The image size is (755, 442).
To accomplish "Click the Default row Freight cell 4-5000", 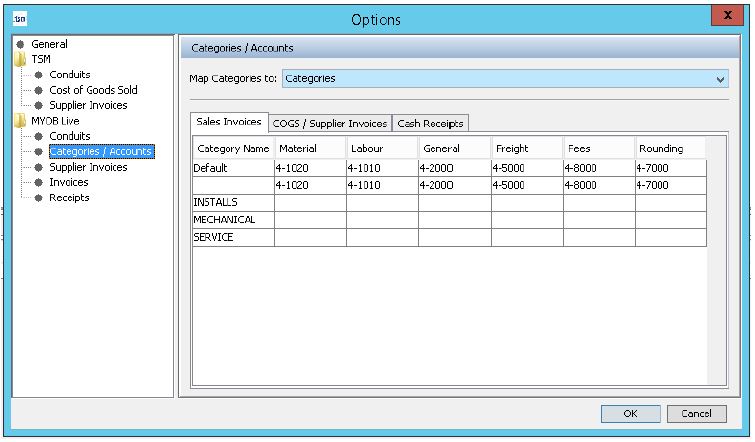I will pyautogui.click(x=527, y=168).
